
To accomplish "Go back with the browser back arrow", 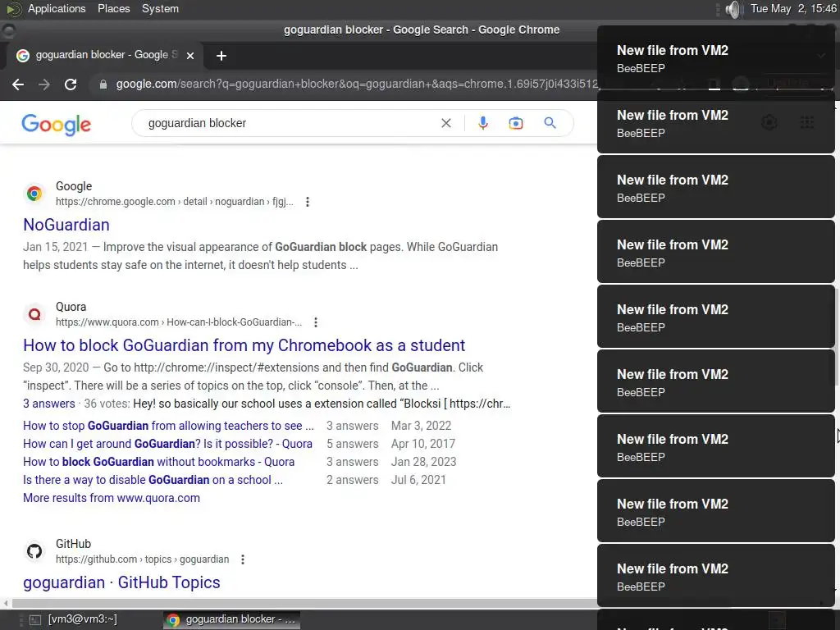I will [18, 84].
